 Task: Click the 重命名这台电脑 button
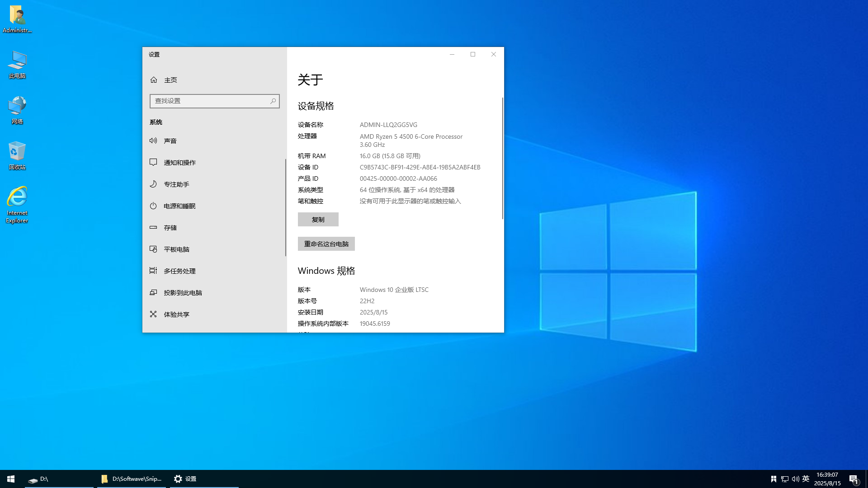click(x=326, y=244)
